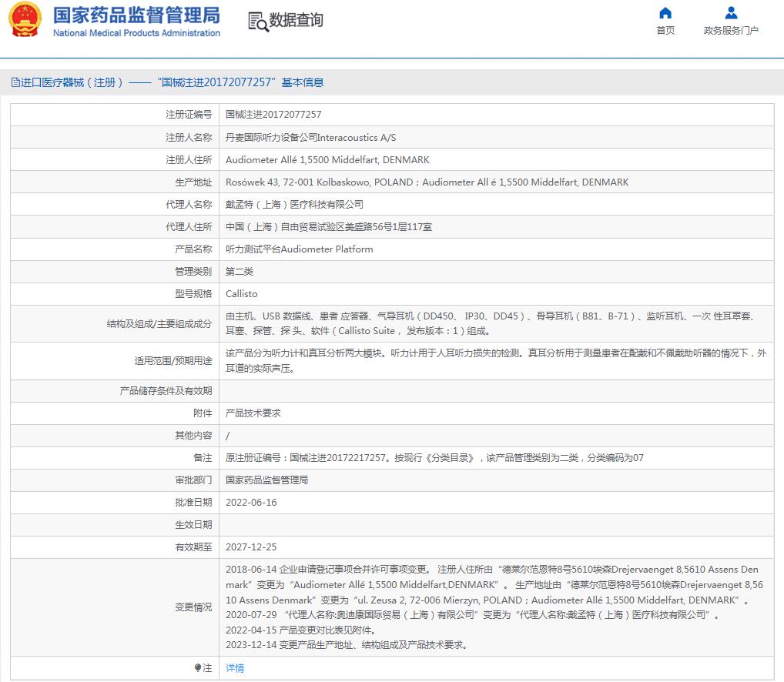The width and height of the screenshot is (784, 682).
Task: Open the 政务服务门户 user icon
Action: 731,12
